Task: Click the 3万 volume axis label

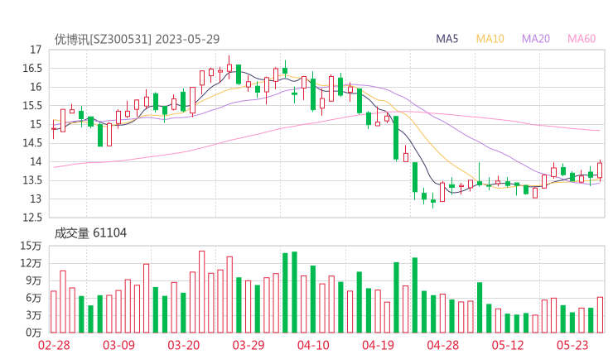Action: (34, 315)
